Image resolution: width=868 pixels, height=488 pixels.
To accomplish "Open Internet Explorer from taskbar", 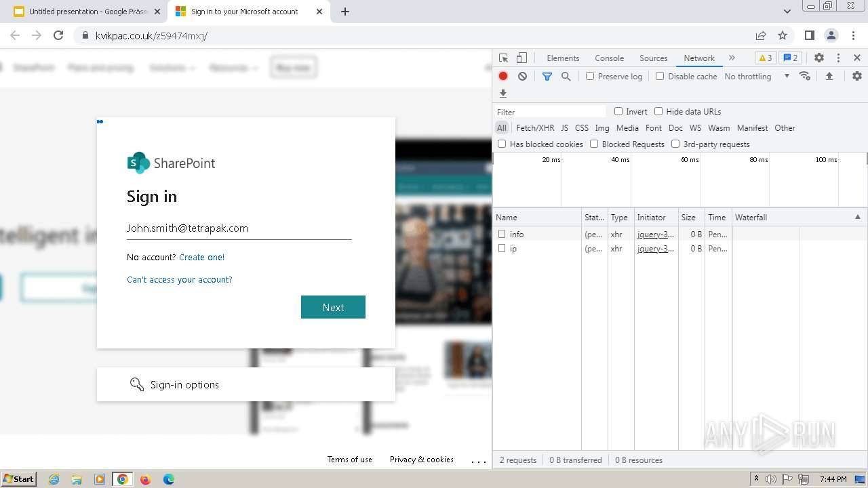I will tap(54, 479).
